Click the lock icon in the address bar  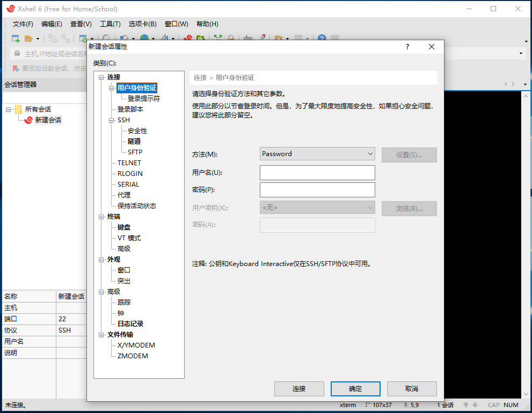coord(17,53)
